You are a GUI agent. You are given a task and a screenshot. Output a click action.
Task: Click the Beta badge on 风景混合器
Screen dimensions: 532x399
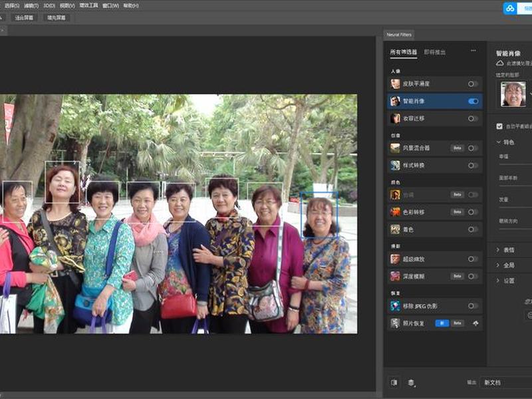click(x=457, y=148)
